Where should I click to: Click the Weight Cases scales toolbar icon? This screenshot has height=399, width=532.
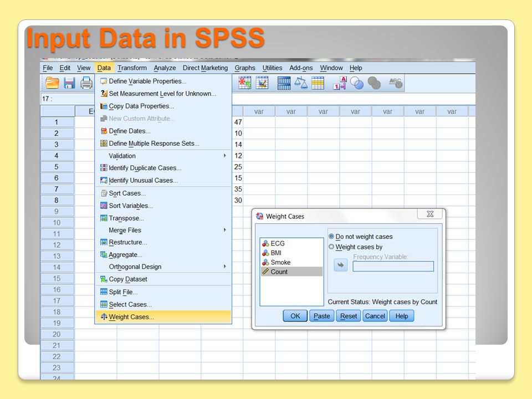(300, 83)
